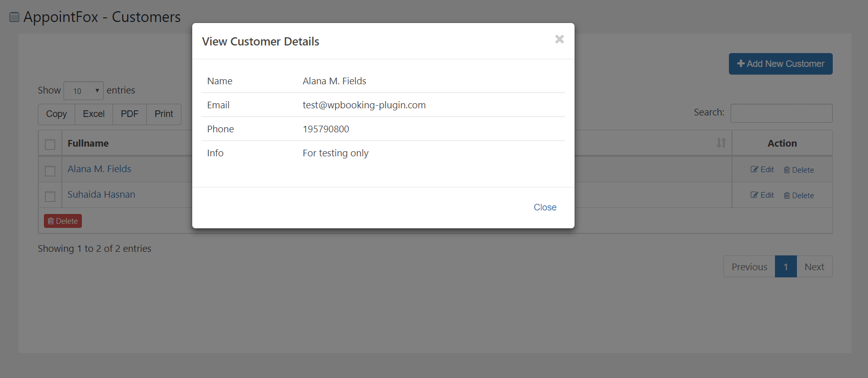Open the Suhaida Hasnan customer link
This screenshot has width=868, height=378.
click(x=101, y=195)
